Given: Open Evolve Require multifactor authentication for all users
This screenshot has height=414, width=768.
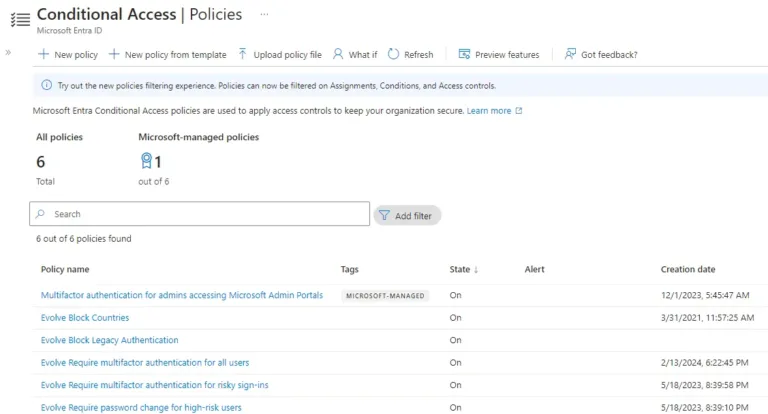Looking at the screenshot, I should click(145, 363).
